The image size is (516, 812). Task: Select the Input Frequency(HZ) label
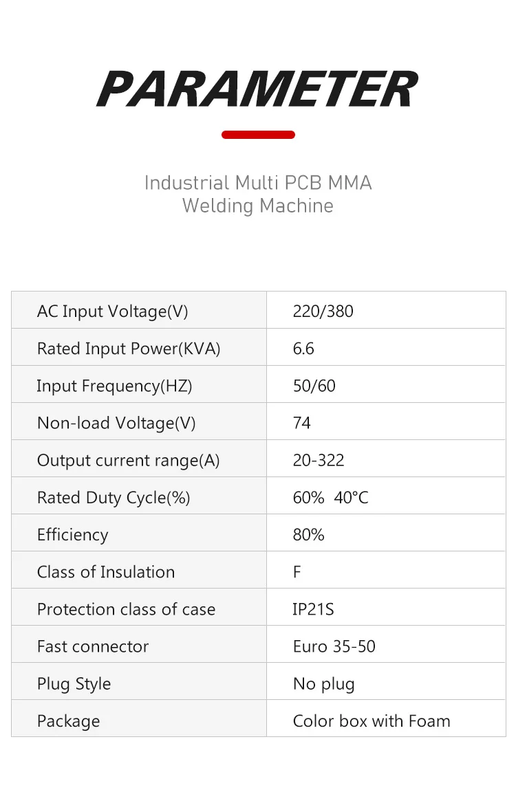pyautogui.click(x=114, y=386)
